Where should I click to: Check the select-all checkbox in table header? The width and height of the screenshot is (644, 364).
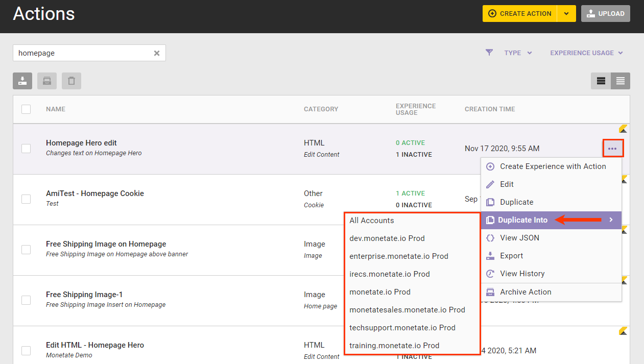click(26, 109)
